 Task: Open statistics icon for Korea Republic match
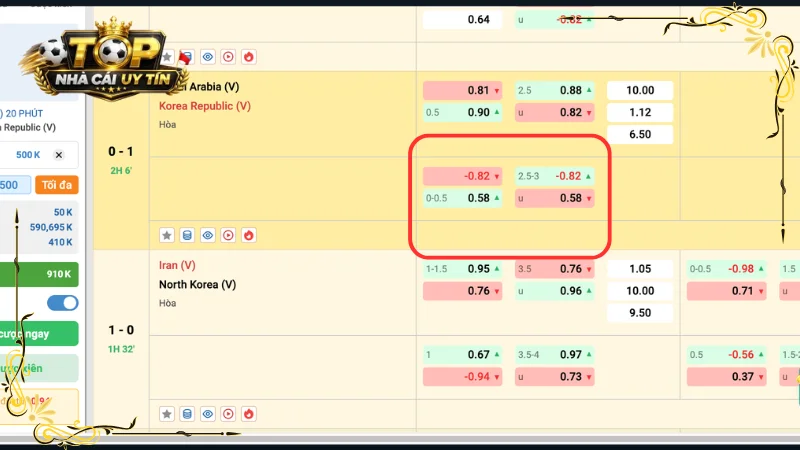pyautogui.click(x=187, y=235)
